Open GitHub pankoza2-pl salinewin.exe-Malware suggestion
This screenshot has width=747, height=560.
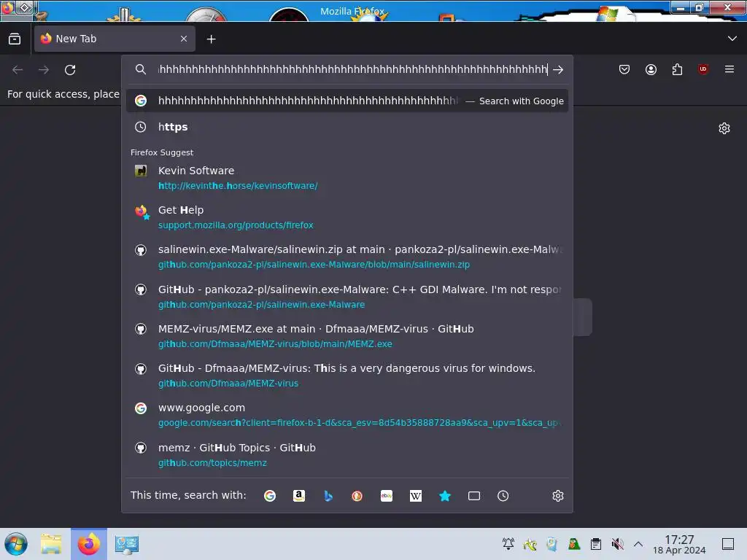[347, 296]
